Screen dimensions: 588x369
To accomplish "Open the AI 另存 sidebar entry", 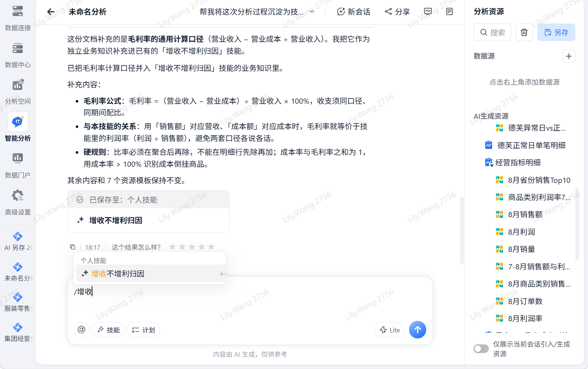I will (x=18, y=241).
